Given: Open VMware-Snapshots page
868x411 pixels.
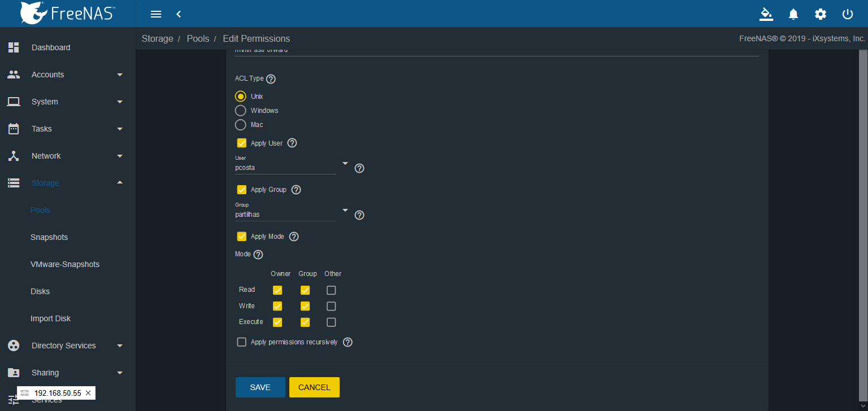Looking at the screenshot, I should pyautogui.click(x=65, y=264).
